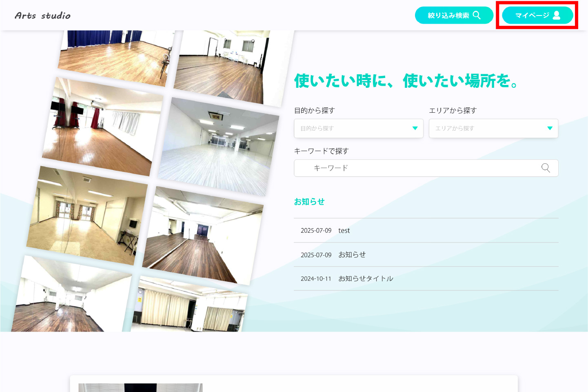
Task: Open the 2025-07-09 お知らせ news entry
Action: click(x=352, y=255)
